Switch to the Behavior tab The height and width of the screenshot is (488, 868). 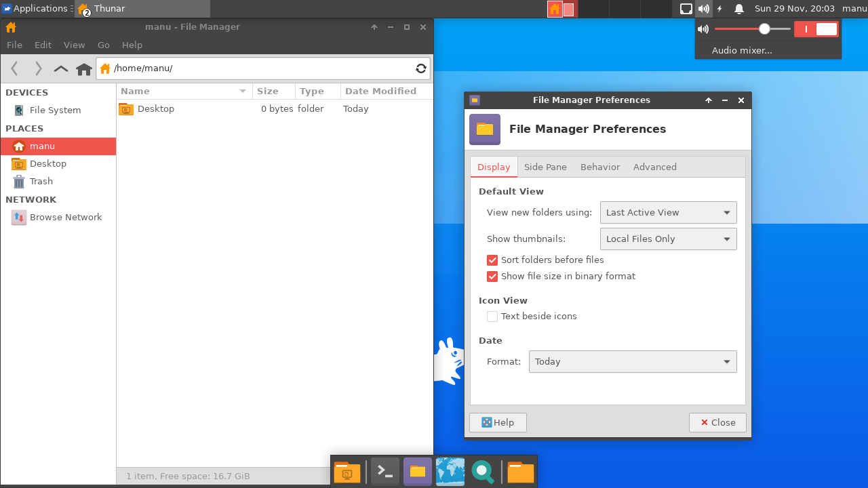[x=599, y=167]
